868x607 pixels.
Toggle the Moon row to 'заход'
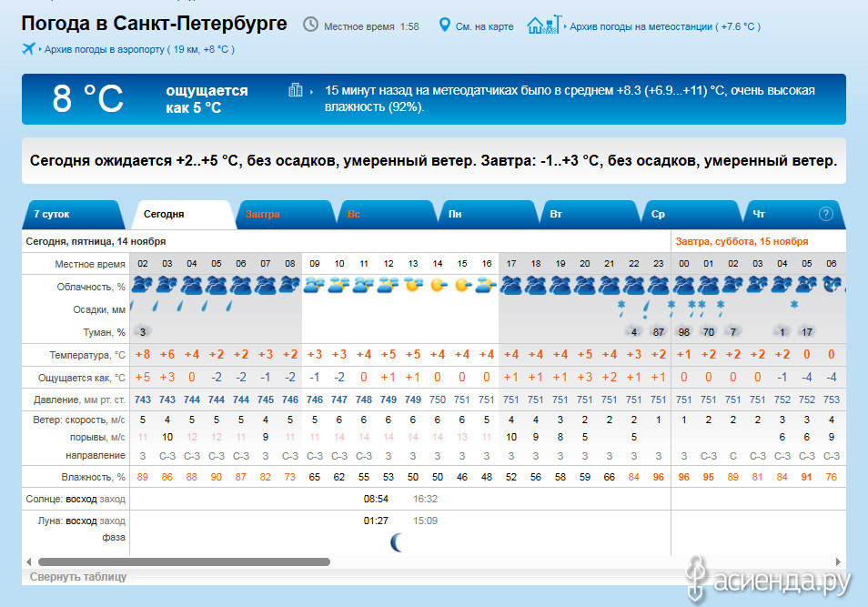[114, 521]
